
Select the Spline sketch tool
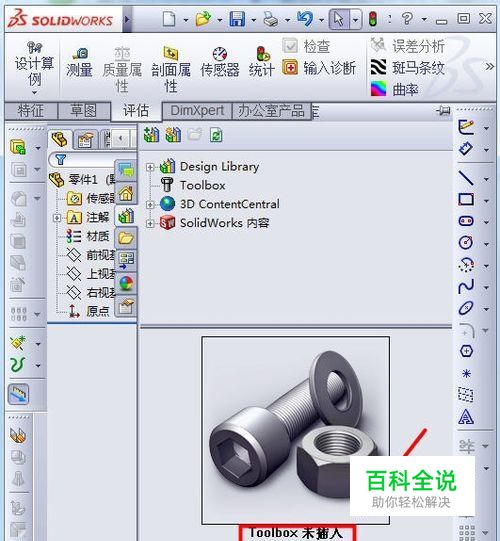[466, 286]
